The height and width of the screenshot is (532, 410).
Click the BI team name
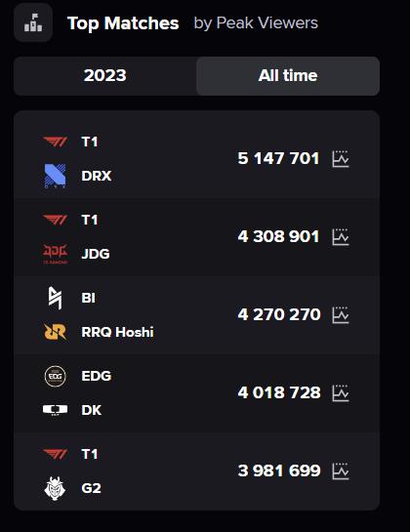point(88,298)
